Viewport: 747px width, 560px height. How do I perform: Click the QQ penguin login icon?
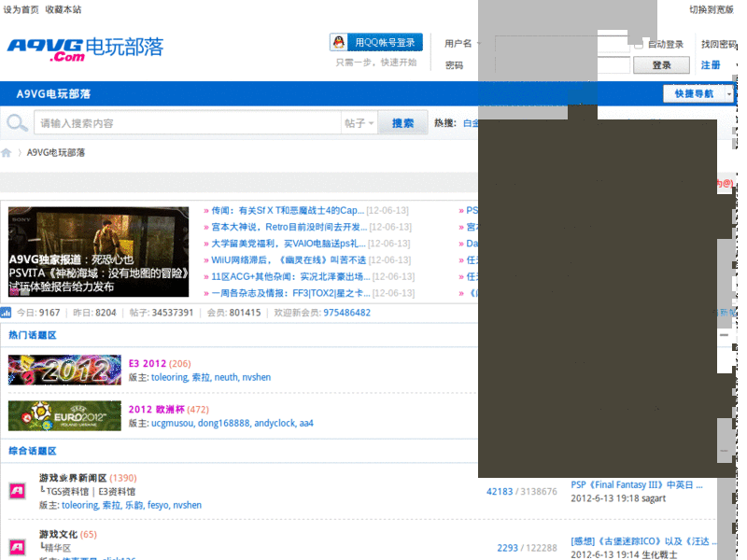339,42
